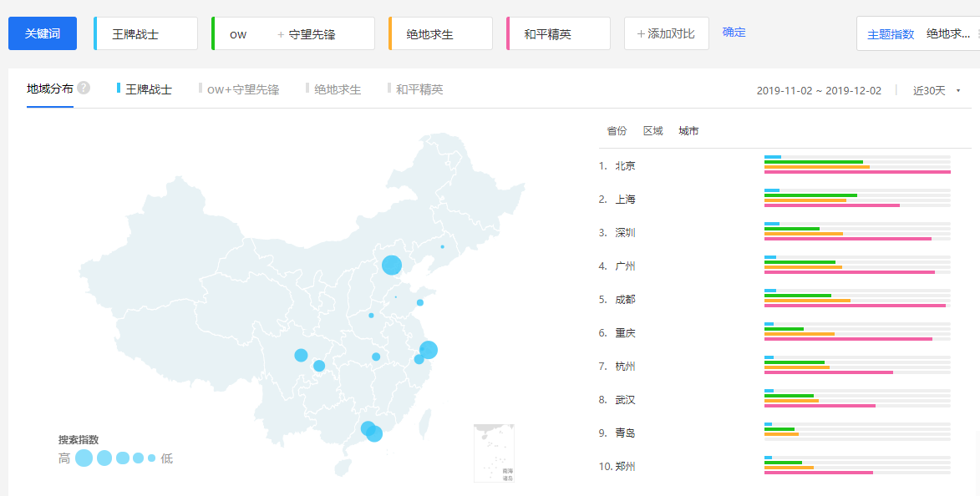Toggle the ow+守望先锋 series filter

239,89
